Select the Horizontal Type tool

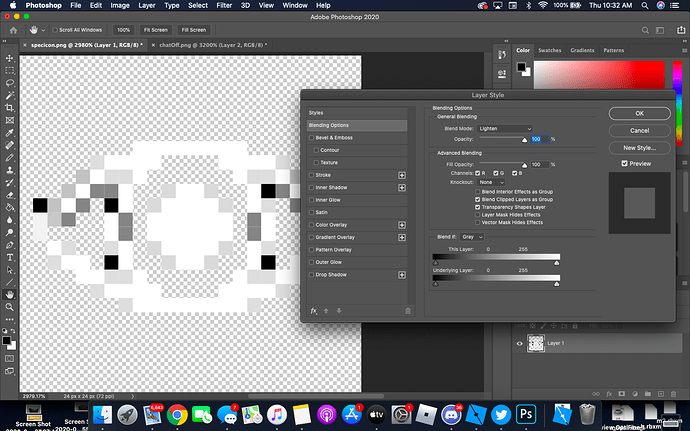point(9,257)
